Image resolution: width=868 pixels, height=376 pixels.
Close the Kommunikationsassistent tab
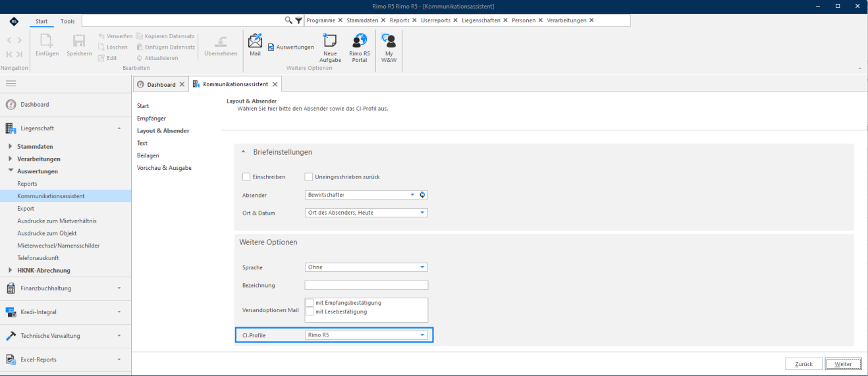pos(275,84)
